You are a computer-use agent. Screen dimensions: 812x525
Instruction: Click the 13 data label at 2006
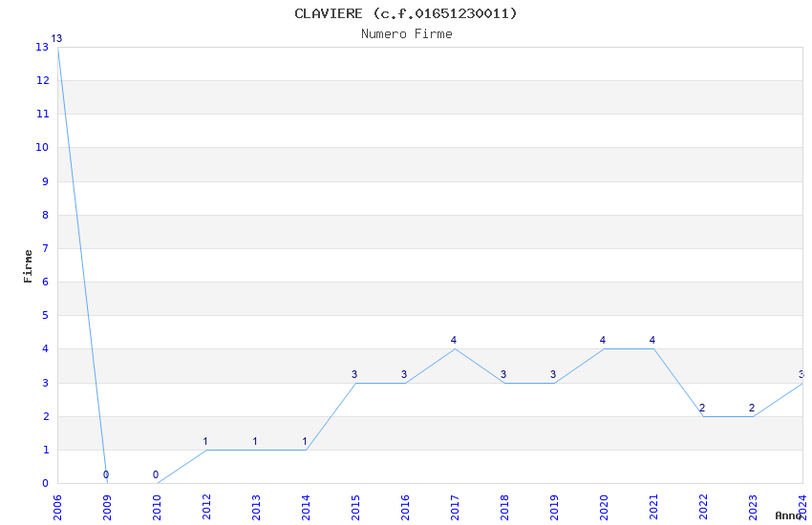point(56,38)
